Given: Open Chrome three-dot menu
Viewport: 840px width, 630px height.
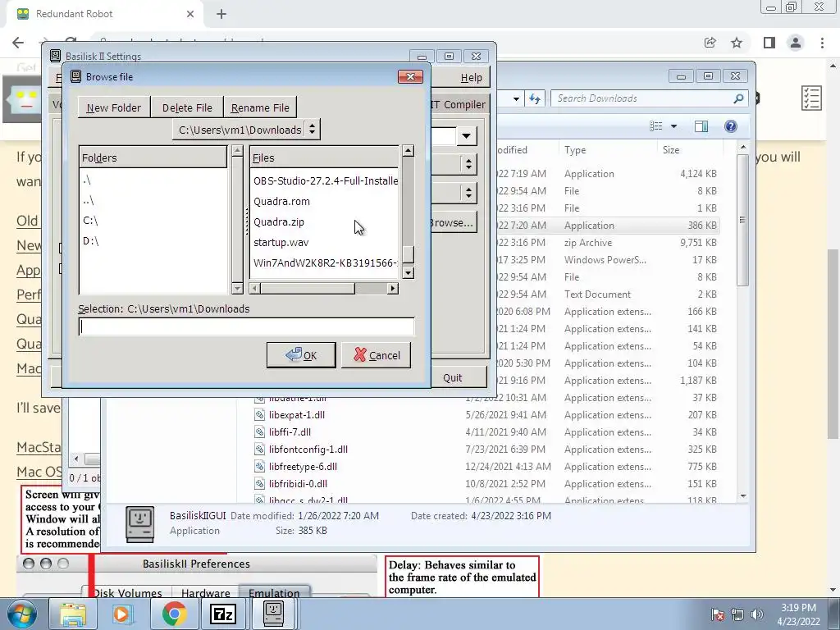Looking at the screenshot, I should 822,43.
